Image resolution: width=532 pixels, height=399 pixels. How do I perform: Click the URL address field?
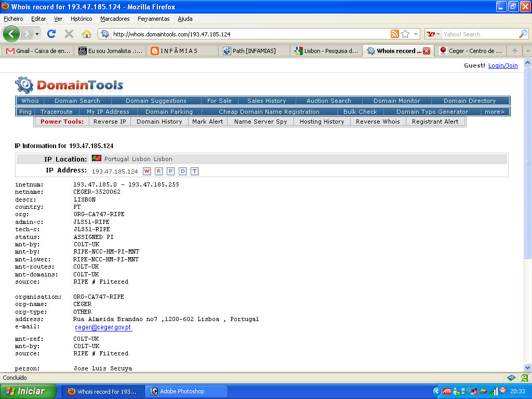tap(250, 34)
